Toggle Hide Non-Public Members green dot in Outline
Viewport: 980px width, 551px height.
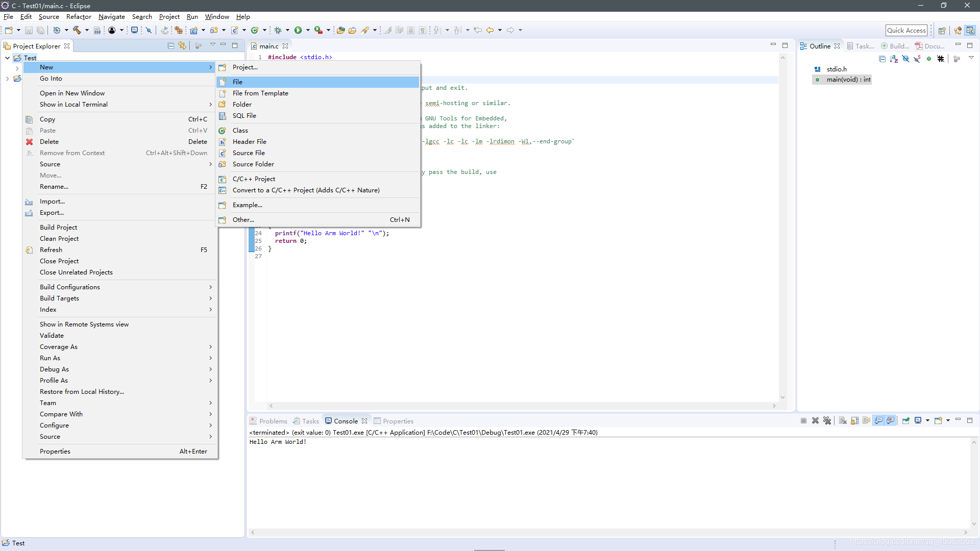[x=929, y=59]
